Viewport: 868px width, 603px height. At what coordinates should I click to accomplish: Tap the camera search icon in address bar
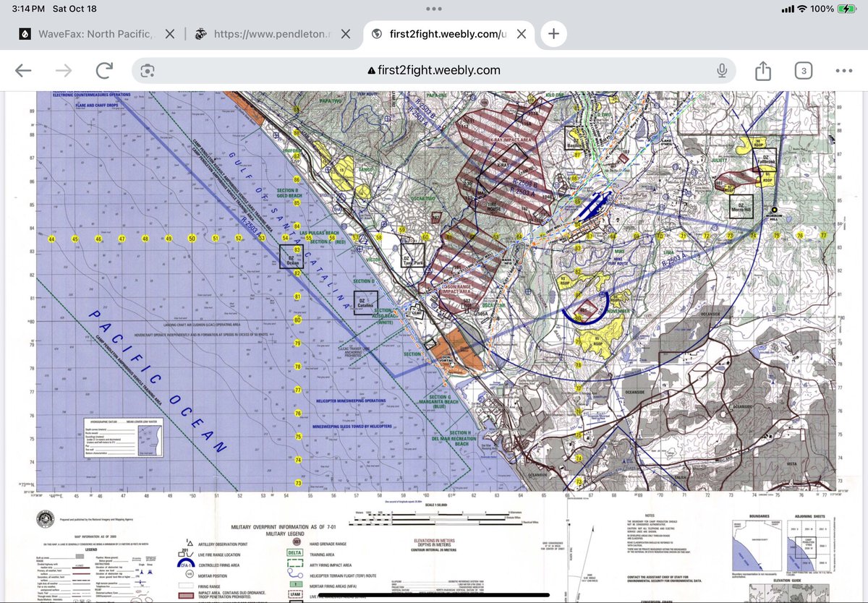[x=148, y=70]
